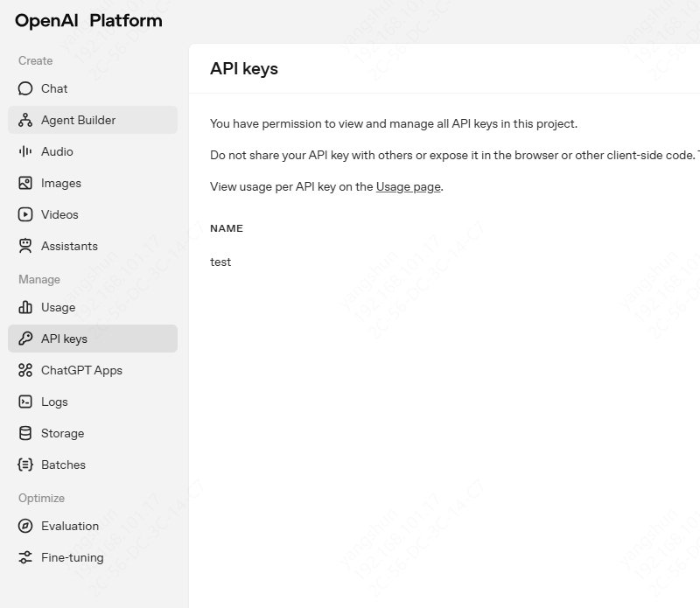Click the Usage bar chart icon

pyautogui.click(x=25, y=307)
